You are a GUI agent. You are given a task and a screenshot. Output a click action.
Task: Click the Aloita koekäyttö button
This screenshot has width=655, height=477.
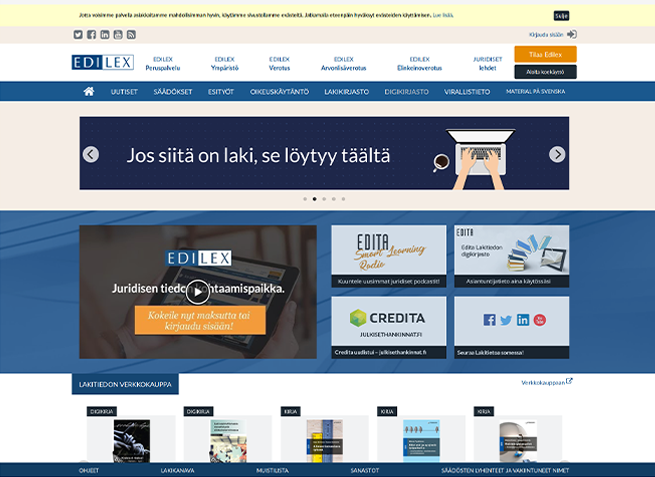tap(546, 72)
